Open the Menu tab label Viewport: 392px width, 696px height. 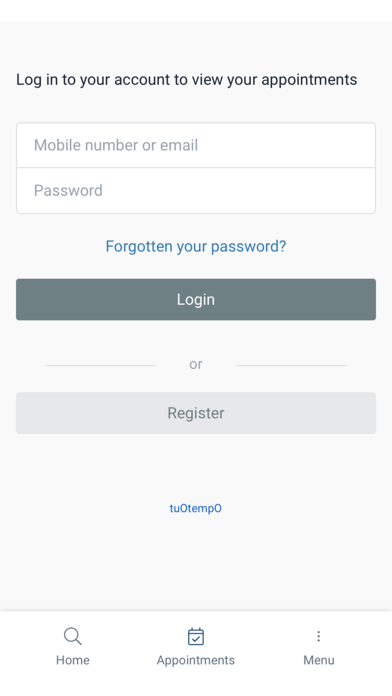point(319,660)
